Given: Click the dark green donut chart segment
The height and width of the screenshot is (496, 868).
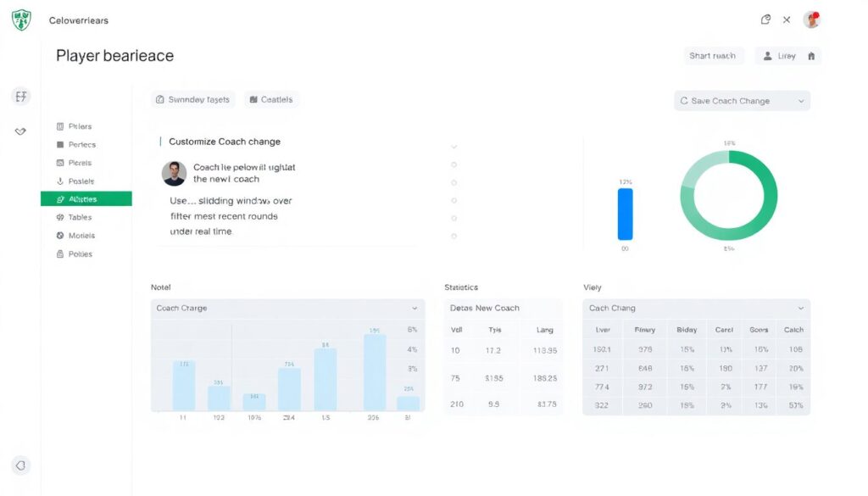Looking at the screenshot, I should [x=768, y=187].
